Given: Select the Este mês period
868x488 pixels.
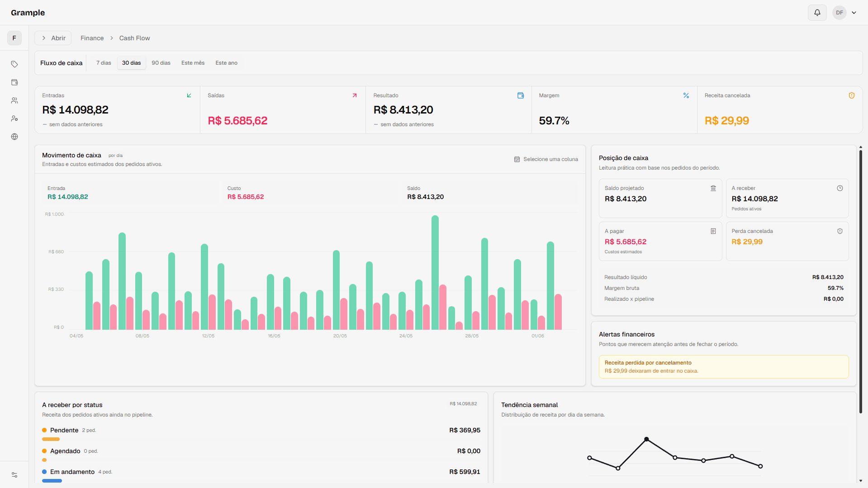Looking at the screenshot, I should [x=193, y=63].
